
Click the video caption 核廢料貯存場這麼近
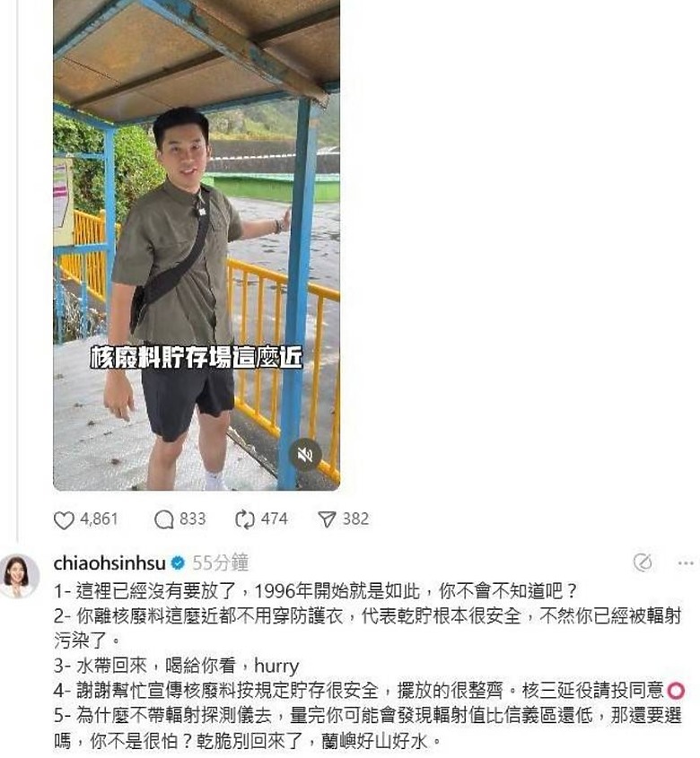point(197,358)
